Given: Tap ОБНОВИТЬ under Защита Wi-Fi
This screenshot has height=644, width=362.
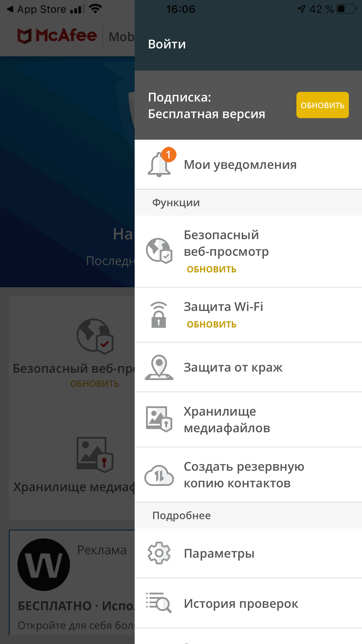Looking at the screenshot, I should [x=212, y=324].
